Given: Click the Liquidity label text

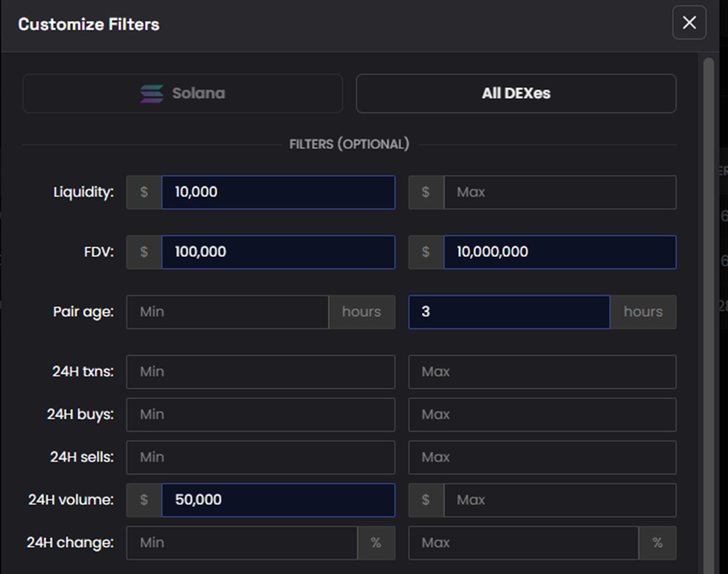Looking at the screenshot, I should (84, 192).
